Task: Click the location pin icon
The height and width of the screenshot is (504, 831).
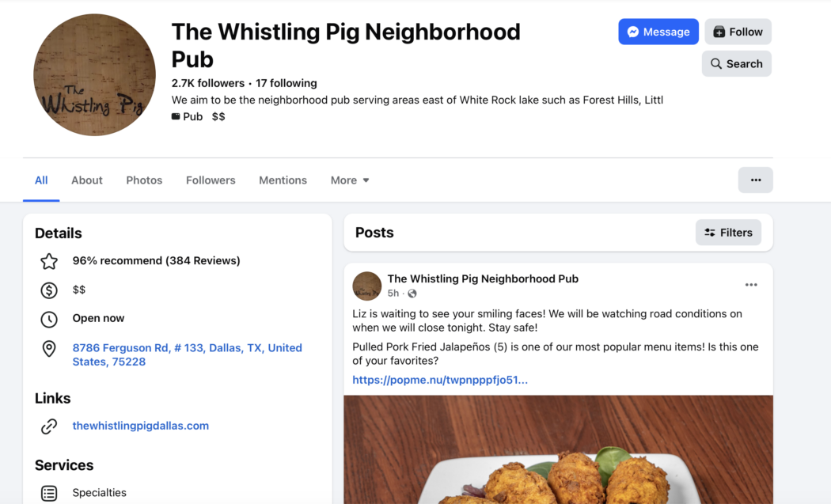Action: 49,349
